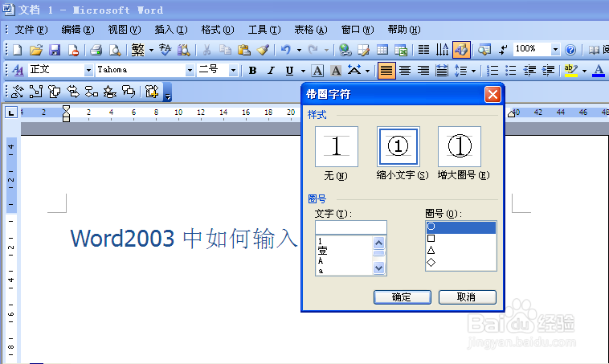Open the 100% zoom dropdown
The width and height of the screenshot is (609, 364).
(x=555, y=50)
